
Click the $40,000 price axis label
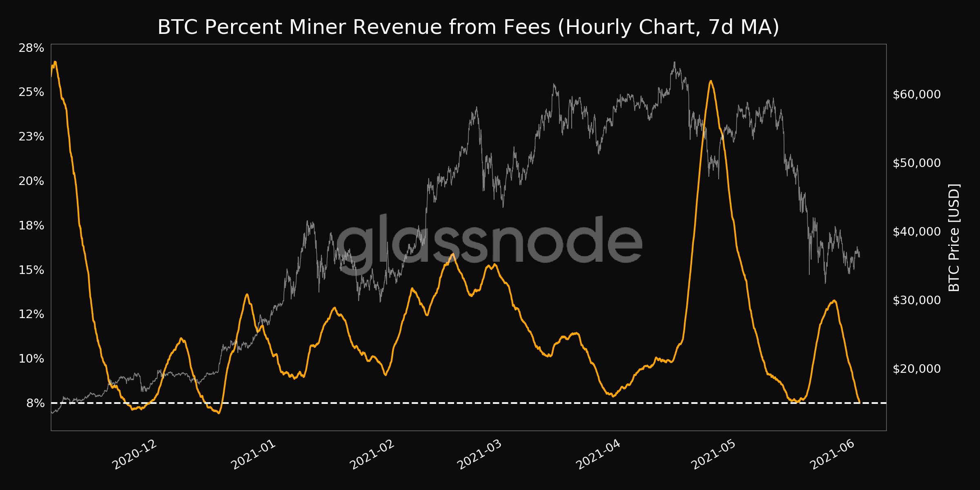(917, 232)
